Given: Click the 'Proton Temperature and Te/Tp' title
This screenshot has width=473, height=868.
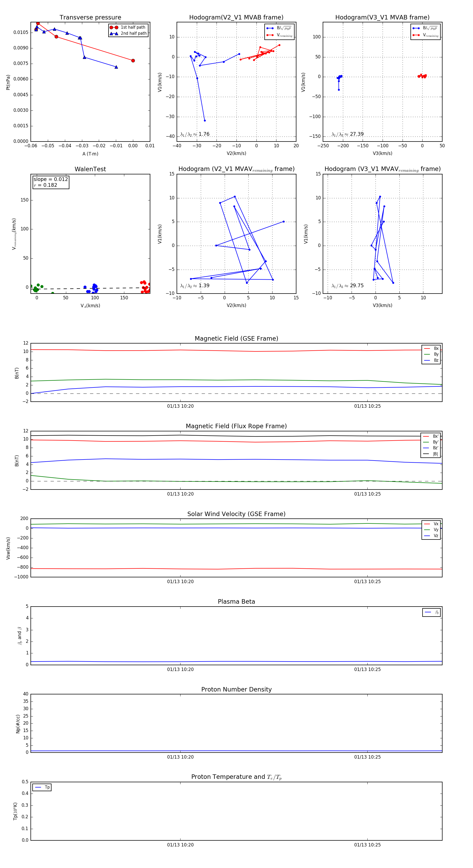Looking at the screenshot, I should click(x=236, y=777).
